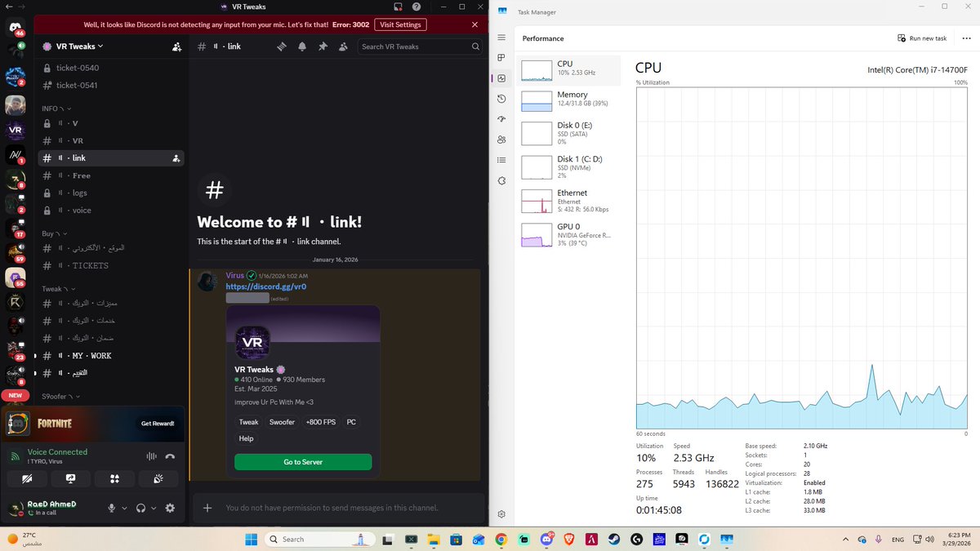Open Brave browser from the taskbar
Screen dimensions: 980x551
(568, 539)
